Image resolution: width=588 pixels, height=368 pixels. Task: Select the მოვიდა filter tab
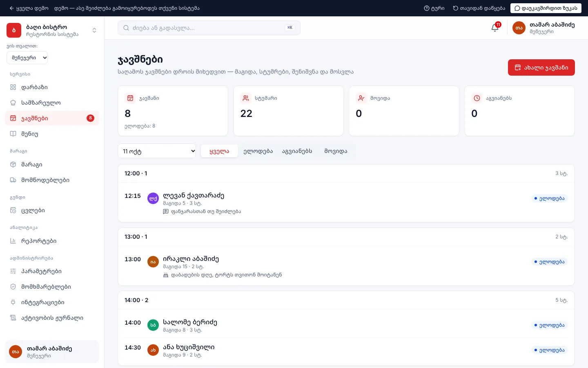tap(336, 151)
